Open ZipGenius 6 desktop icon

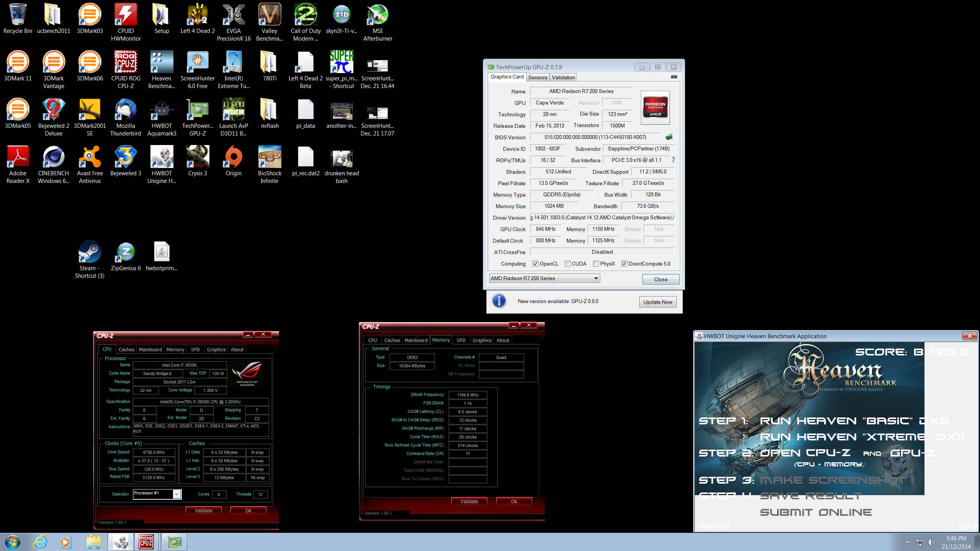[126, 256]
